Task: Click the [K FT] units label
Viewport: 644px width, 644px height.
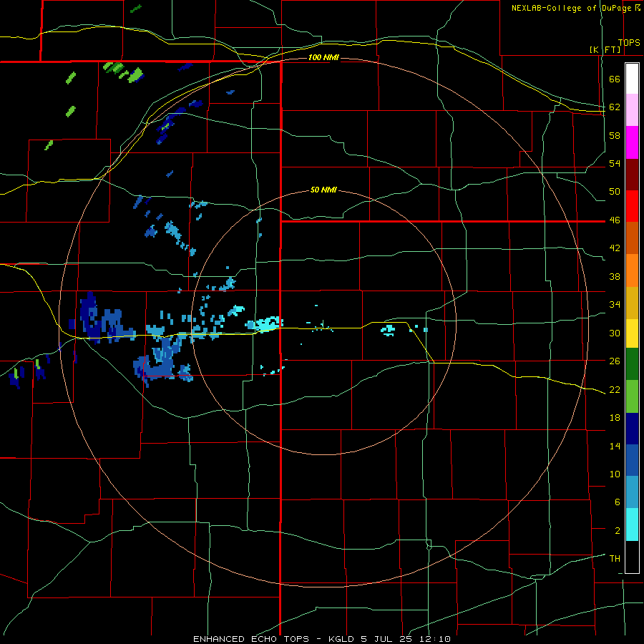Action: click(605, 49)
